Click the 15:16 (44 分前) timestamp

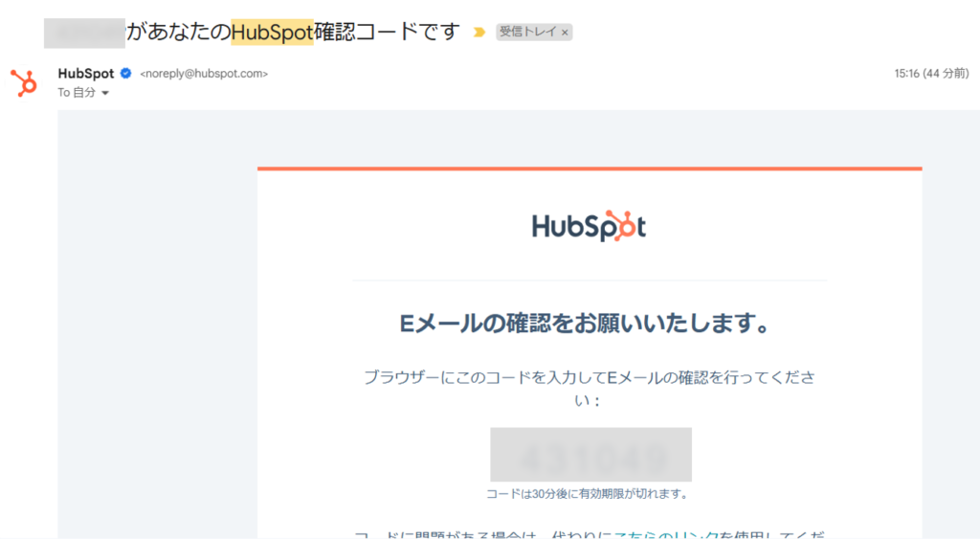click(931, 74)
